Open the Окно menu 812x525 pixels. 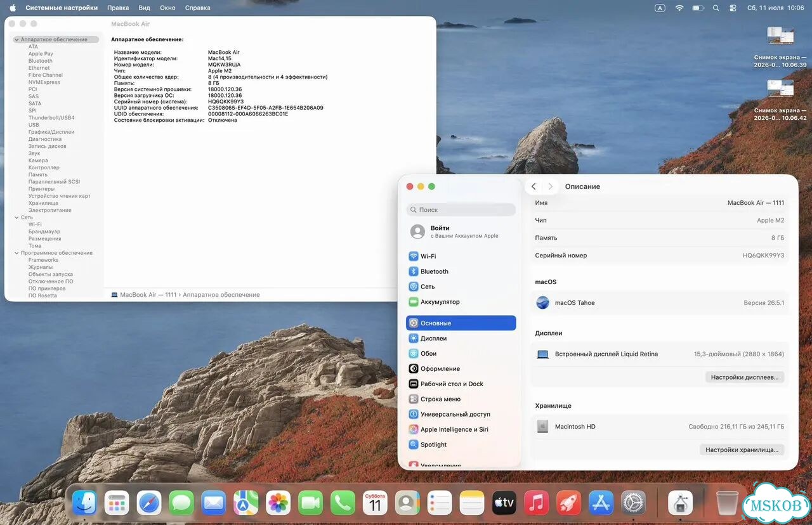167,8
